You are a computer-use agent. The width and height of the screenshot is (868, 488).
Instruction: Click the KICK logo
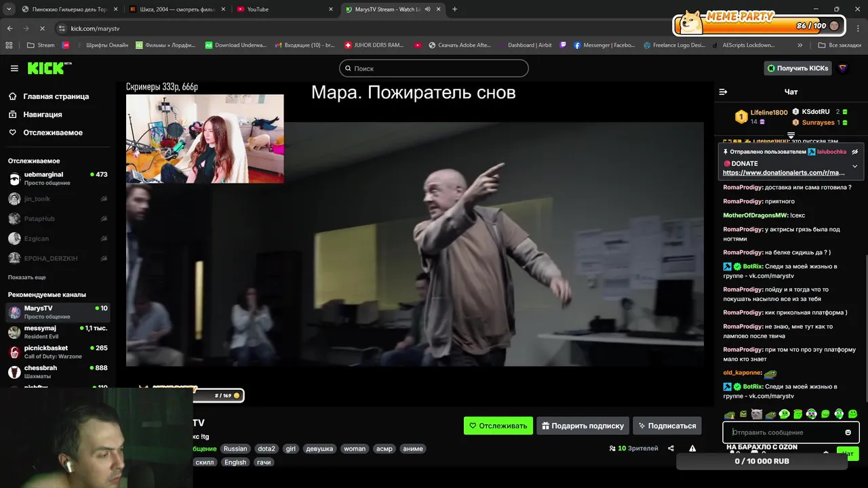click(x=50, y=68)
